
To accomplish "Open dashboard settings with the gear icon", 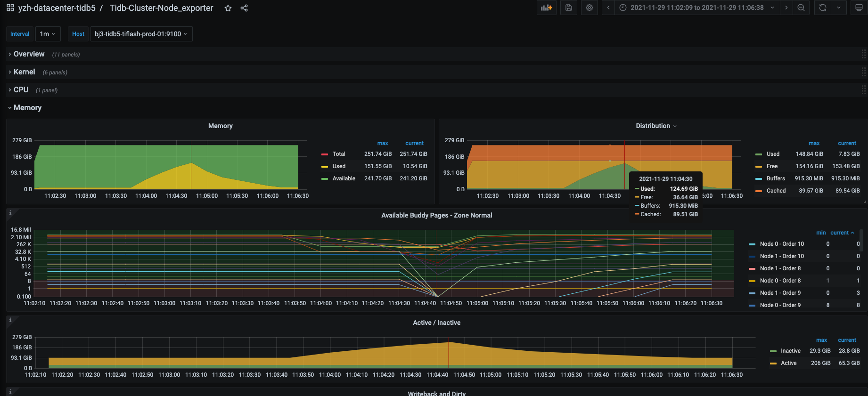I will (589, 8).
